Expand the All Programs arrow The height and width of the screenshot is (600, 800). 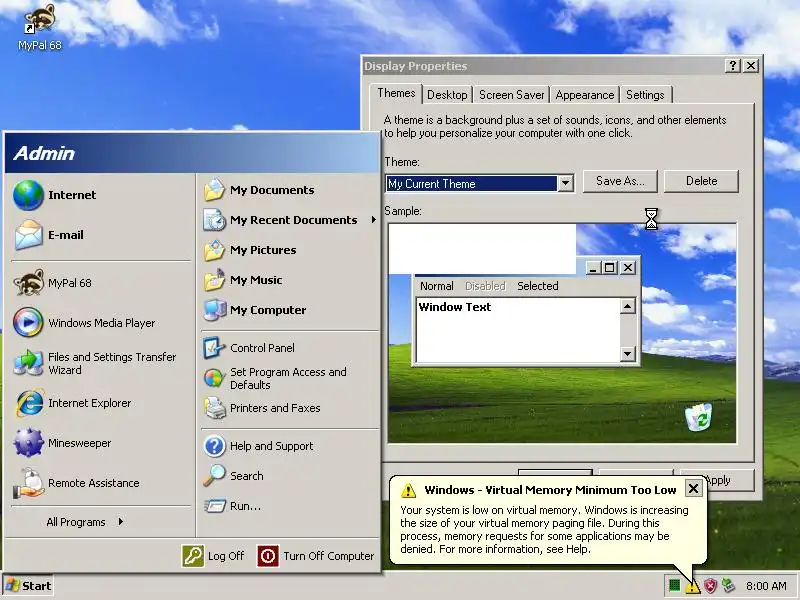pos(120,521)
